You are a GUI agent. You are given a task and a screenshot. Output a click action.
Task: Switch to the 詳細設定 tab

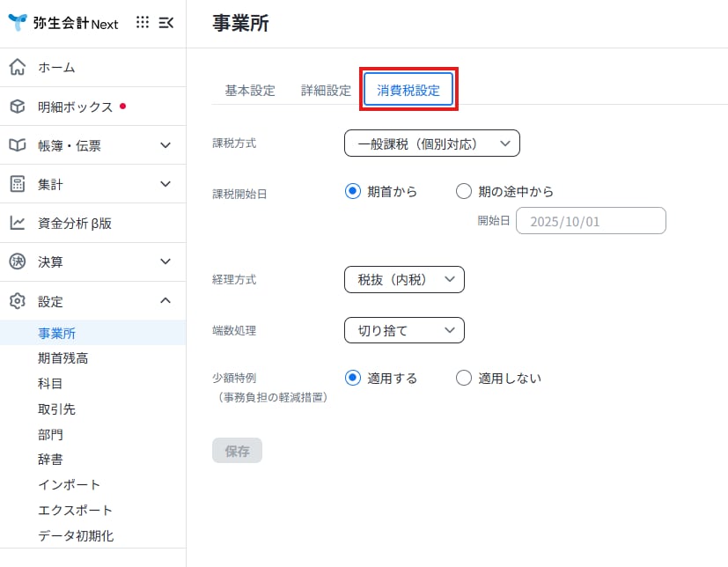tap(326, 90)
